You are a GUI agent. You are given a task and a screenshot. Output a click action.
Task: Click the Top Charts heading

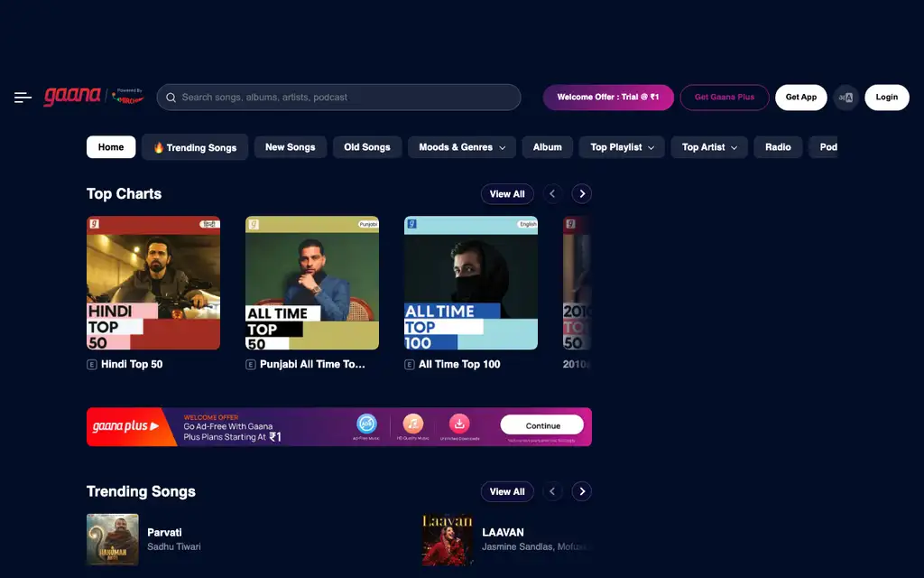pyautogui.click(x=124, y=194)
